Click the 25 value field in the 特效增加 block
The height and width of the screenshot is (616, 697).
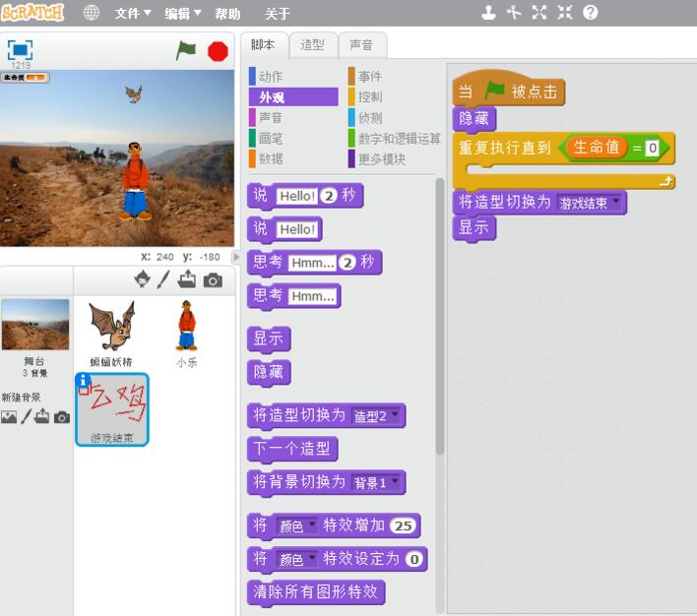pyautogui.click(x=404, y=525)
